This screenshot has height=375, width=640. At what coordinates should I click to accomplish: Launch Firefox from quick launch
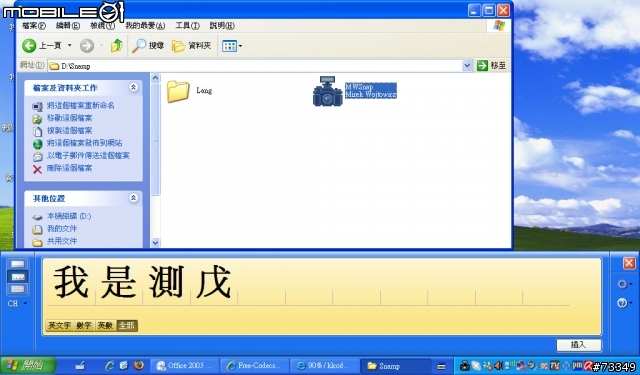(139, 365)
